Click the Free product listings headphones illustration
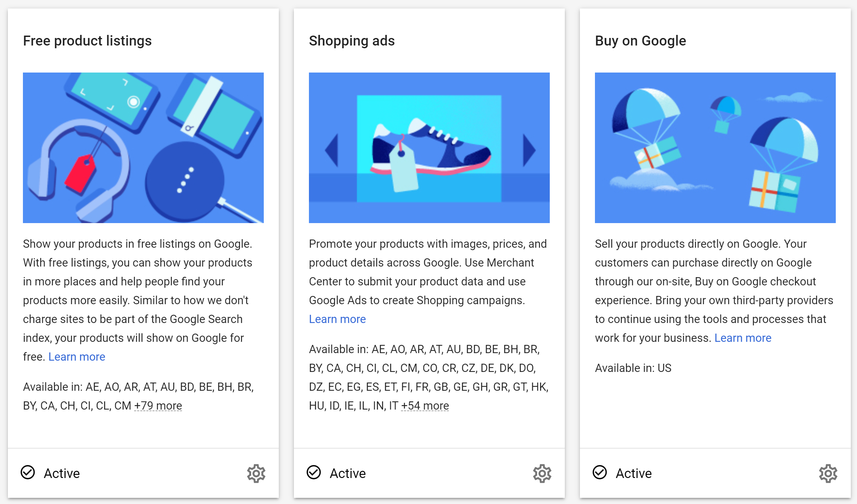The height and width of the screenshot is (504, 857). tap(143, 148)
